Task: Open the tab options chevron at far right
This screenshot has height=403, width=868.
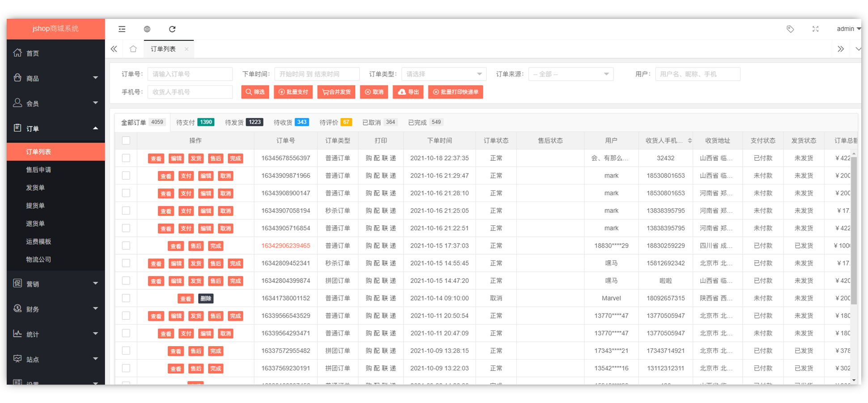Action: 858,49
